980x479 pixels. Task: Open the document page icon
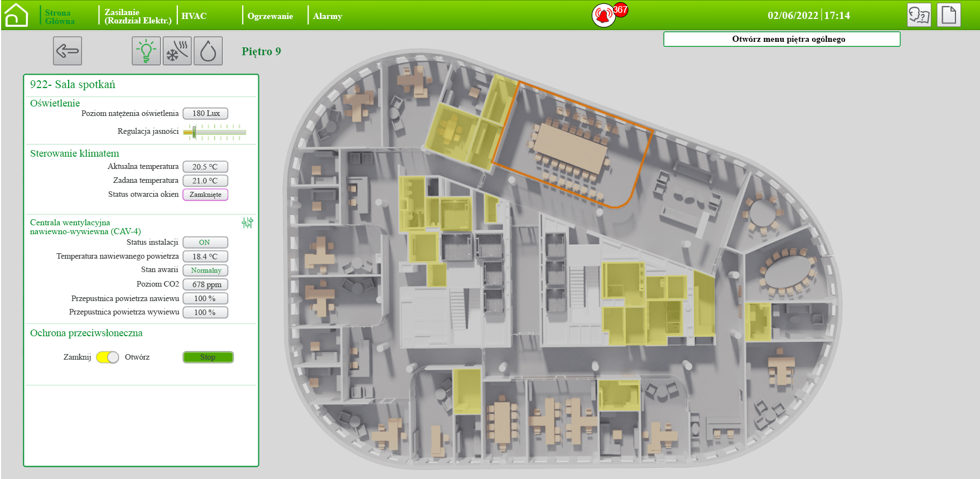click(949, 15)
